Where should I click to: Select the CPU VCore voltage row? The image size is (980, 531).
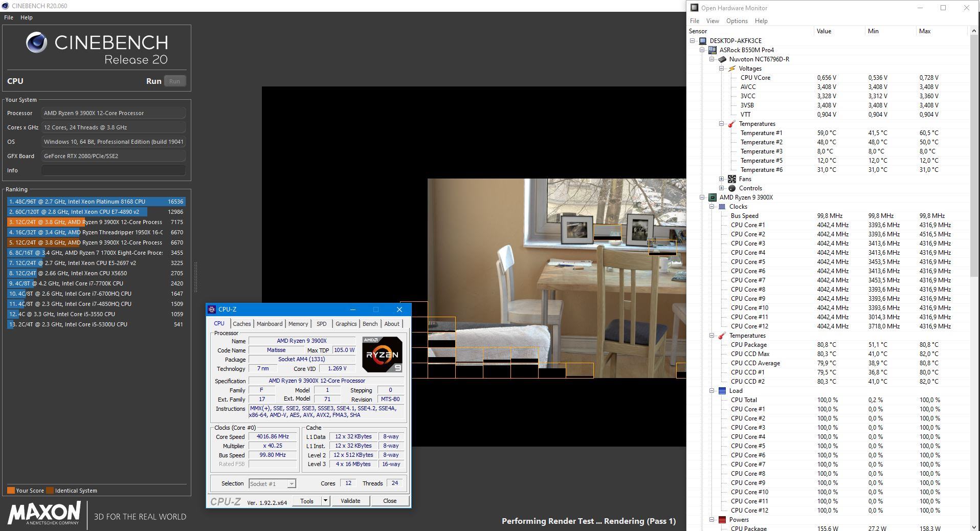point(829,78)
